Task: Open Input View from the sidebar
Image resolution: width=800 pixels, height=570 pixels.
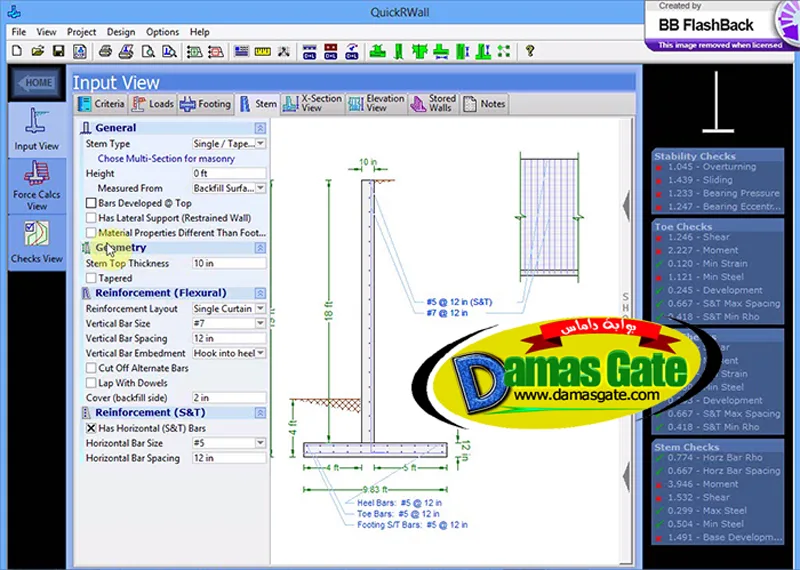Action: point(37,130)
